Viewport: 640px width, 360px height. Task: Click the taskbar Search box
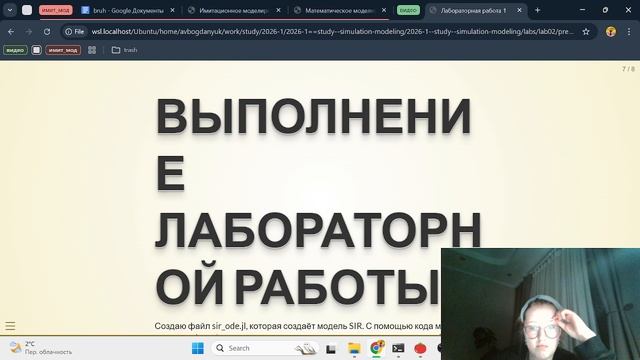click(265, 348)
